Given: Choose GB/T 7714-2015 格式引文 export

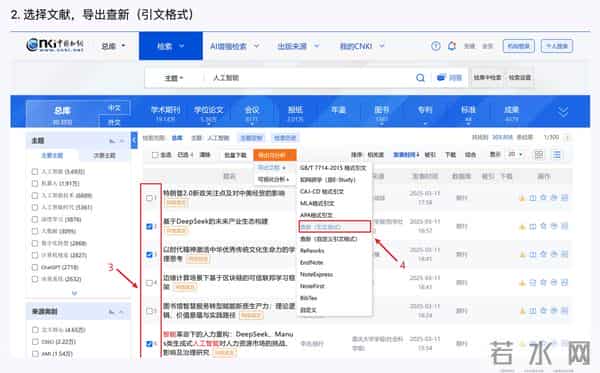Looking at the screenshot, I should pos(333,168).
